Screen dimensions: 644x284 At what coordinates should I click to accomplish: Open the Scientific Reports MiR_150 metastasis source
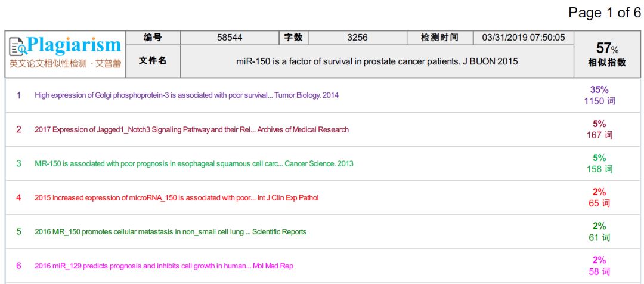coord(171,231)
